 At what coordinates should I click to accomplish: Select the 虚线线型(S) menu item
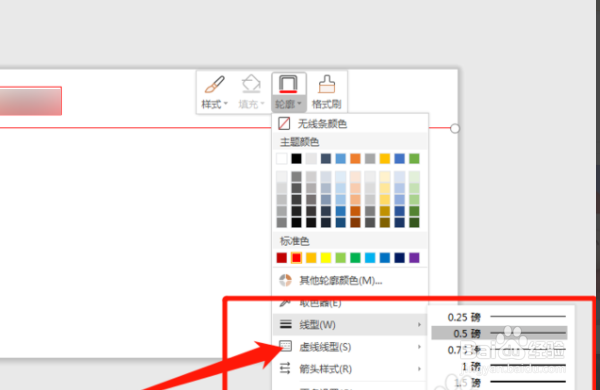pyautogui.click(x=350, y=347)
